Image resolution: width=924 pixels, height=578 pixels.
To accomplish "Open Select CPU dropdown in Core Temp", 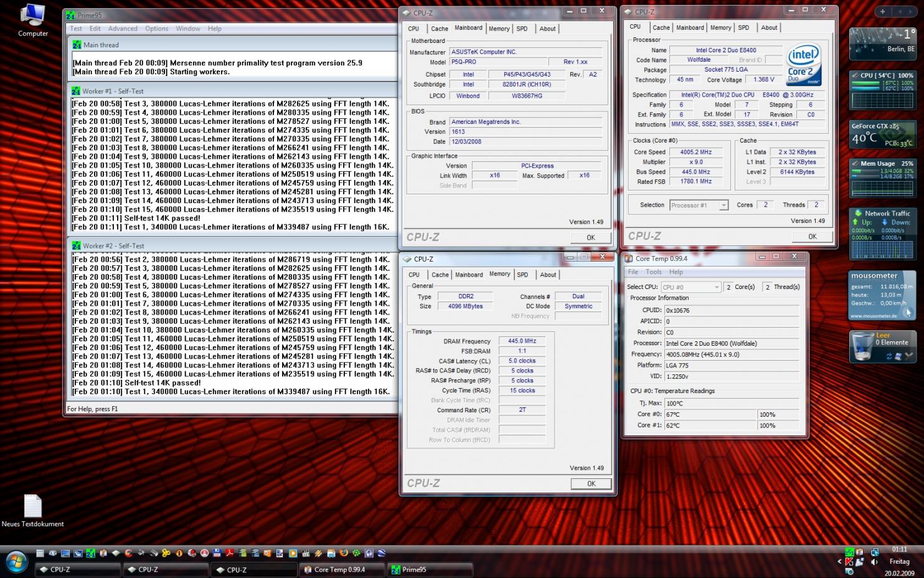I will [x=691, y=287].
